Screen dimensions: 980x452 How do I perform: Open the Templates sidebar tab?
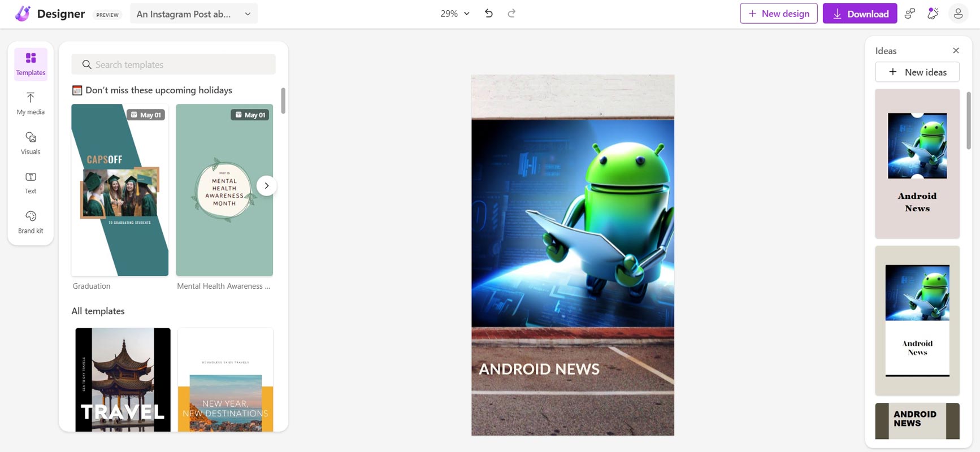coord(31,64)
